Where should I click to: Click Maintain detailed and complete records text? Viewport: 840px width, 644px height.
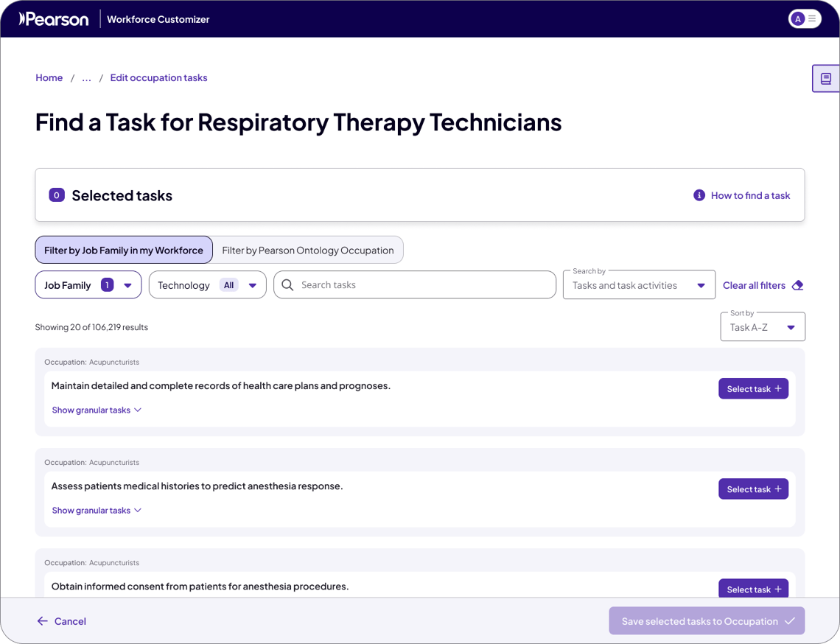click(221, 386)
